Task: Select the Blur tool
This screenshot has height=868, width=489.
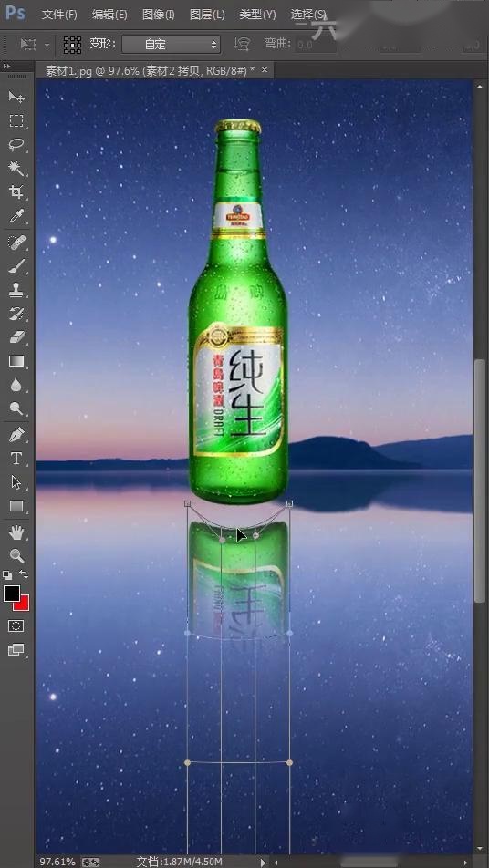Action: 16,386
